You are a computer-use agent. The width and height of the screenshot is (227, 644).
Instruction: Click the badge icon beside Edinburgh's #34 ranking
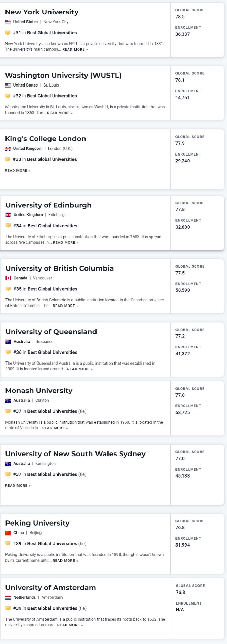pyautogui.click(x=9, y=226)
